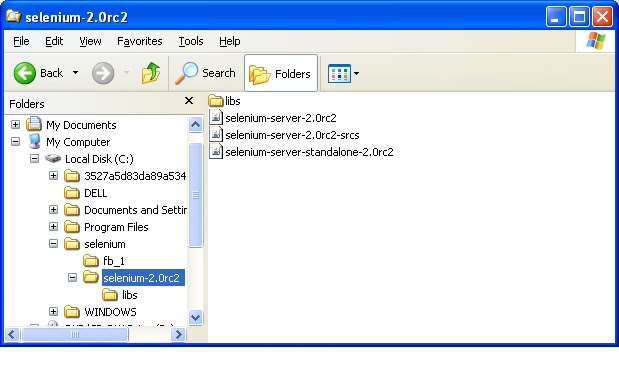
Task: Select selenium-server-standalone-2.0rc2 jar icon
Action: (x=216, y=152)
